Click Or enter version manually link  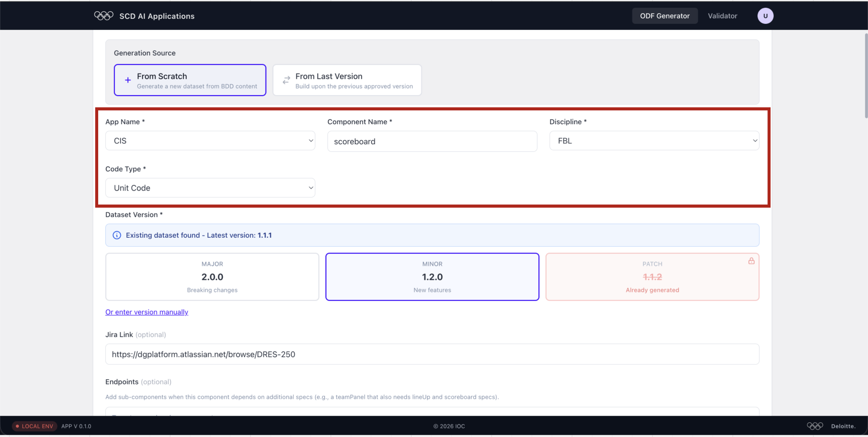(147, 312)
